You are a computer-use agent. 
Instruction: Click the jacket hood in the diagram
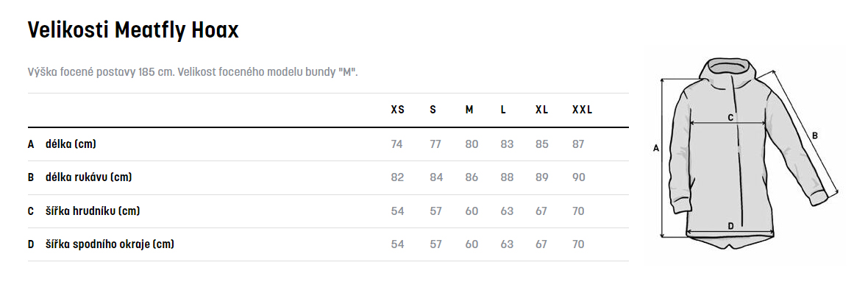click(x=730, y=70)
